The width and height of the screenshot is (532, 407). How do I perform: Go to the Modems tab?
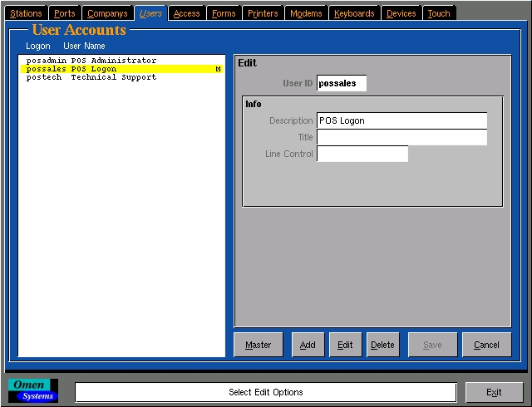point(306,13)
